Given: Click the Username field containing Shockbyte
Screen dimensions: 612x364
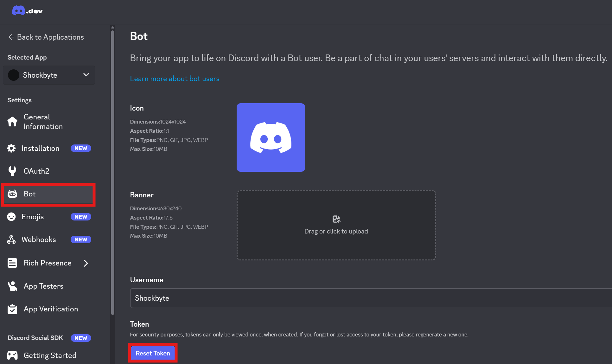Looking at the screenshot, I should click(371, 298).
